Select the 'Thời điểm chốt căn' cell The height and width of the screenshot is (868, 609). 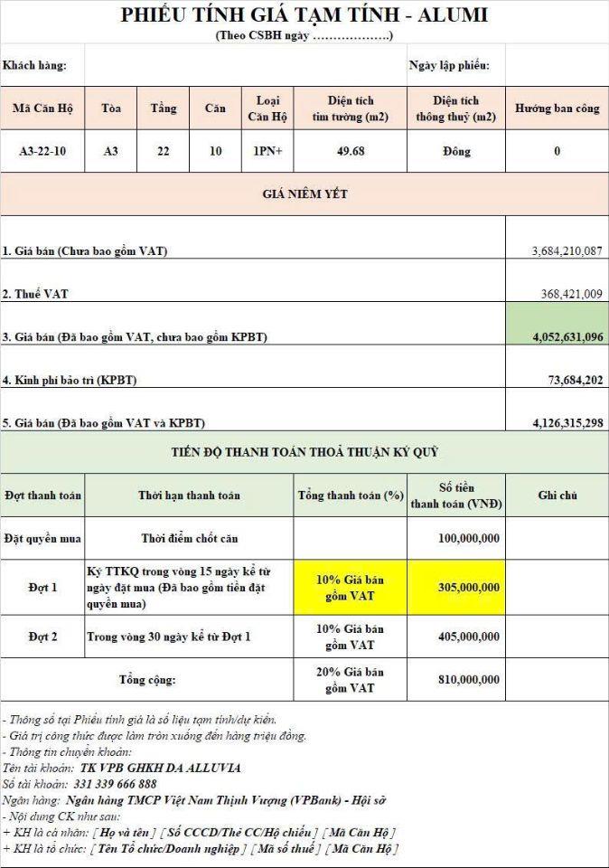tap(189, 538)
